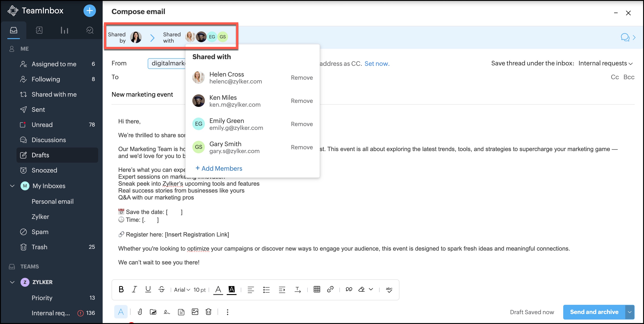The height and width of the screenshot is (324, 644).
Task: Open the discussion chat bubble icon
Action: coord(625,37)
